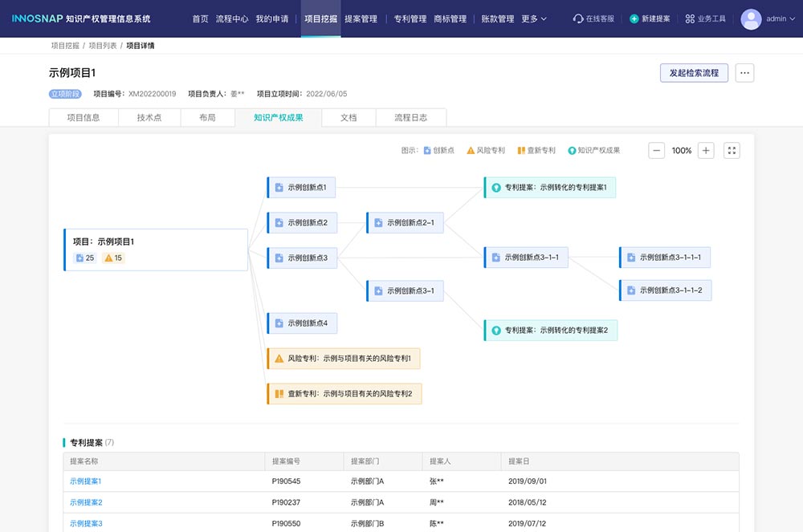Open the business tools grid icon
Viewport: 803px width, 532px height.
pyautogui.click(x=690, y=18)
